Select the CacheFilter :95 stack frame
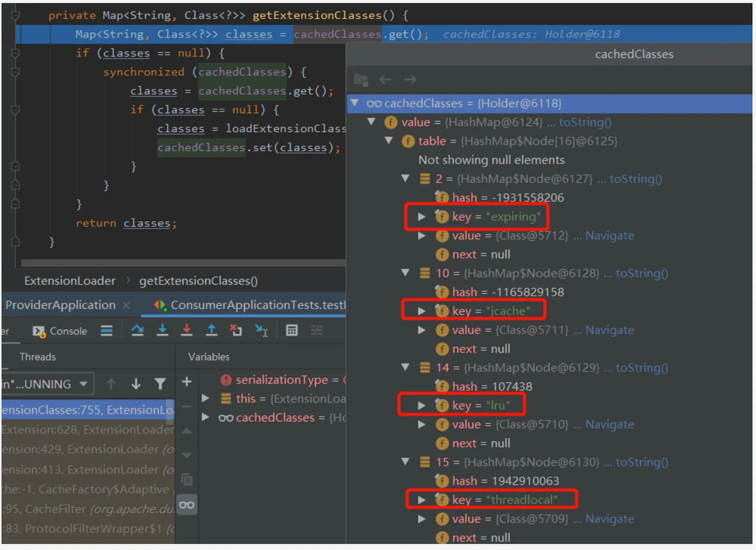 point(88,509)
